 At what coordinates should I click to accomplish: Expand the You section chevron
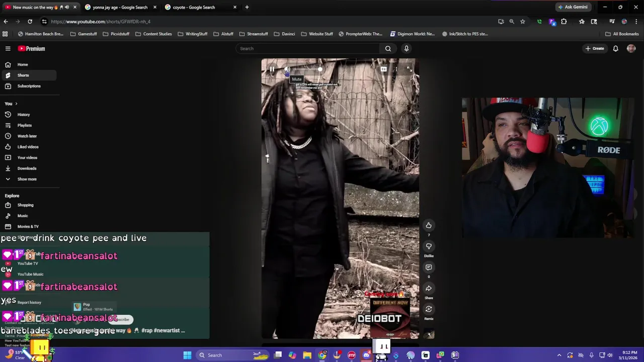pyautogui.click(x=16, y=104)
